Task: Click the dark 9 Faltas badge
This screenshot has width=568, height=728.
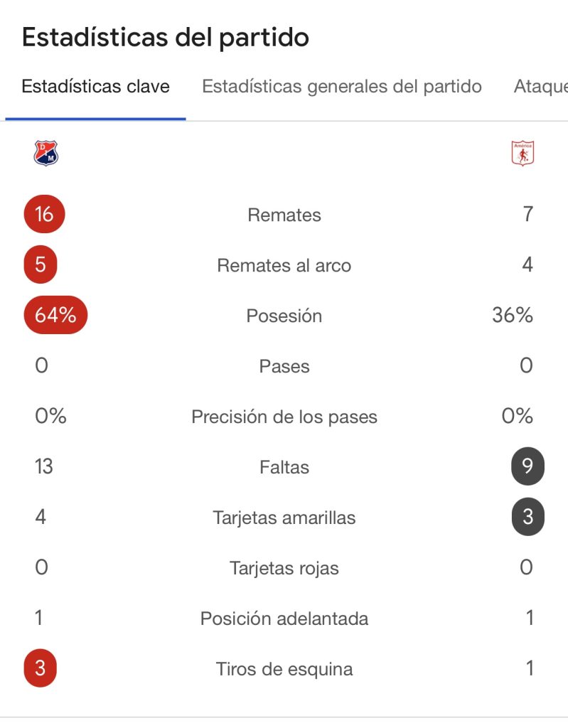Action: coord(527,467)
